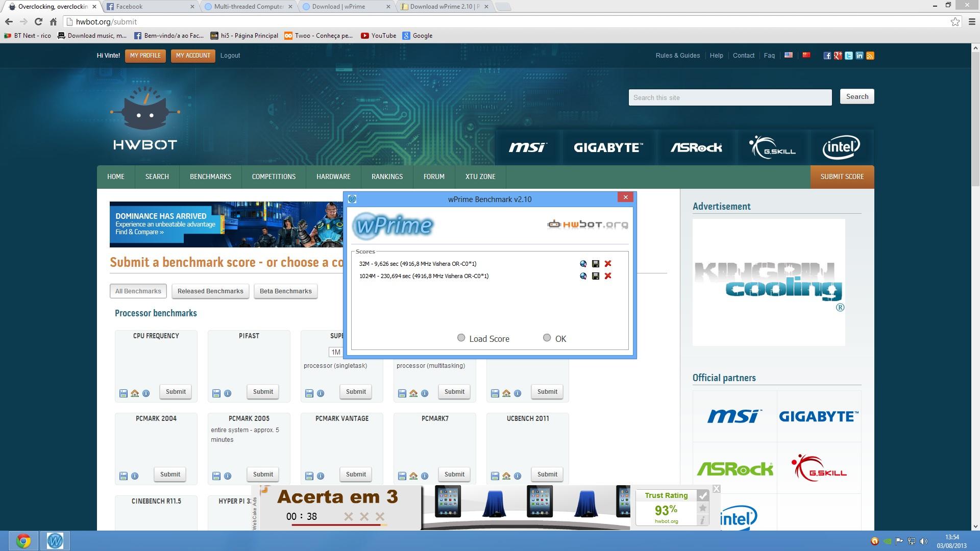Click the site Search button

pos(857,96)
